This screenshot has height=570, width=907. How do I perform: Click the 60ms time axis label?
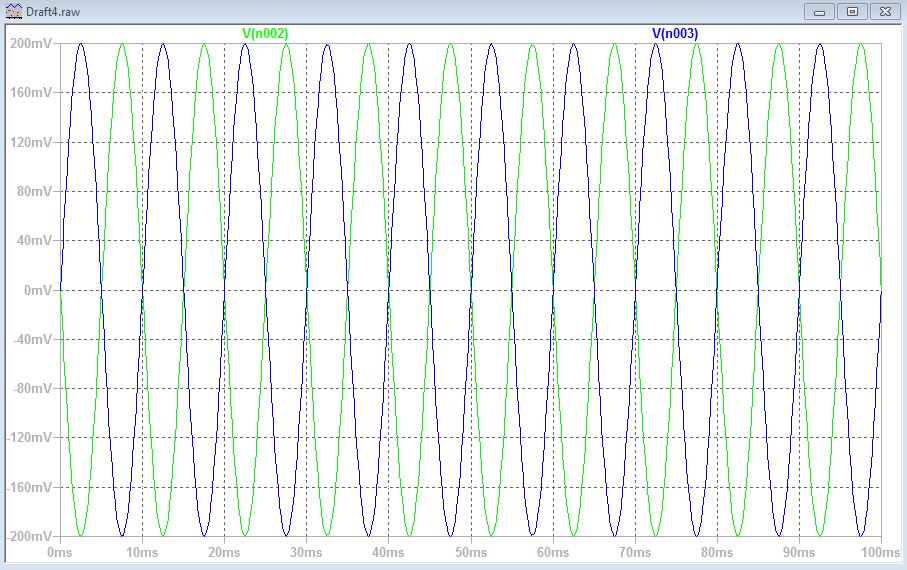[x=553, y=553]
